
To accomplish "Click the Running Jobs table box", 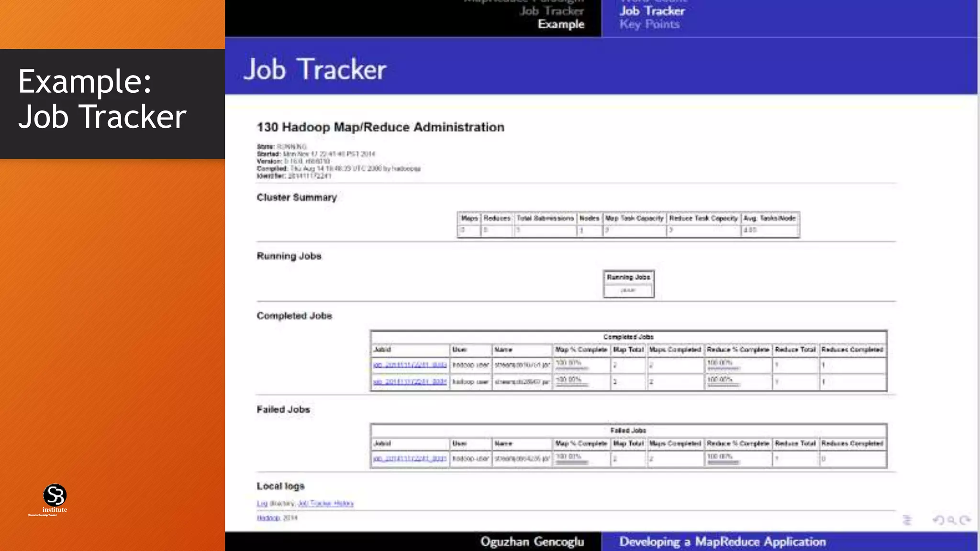I will (x=628, y=284).
